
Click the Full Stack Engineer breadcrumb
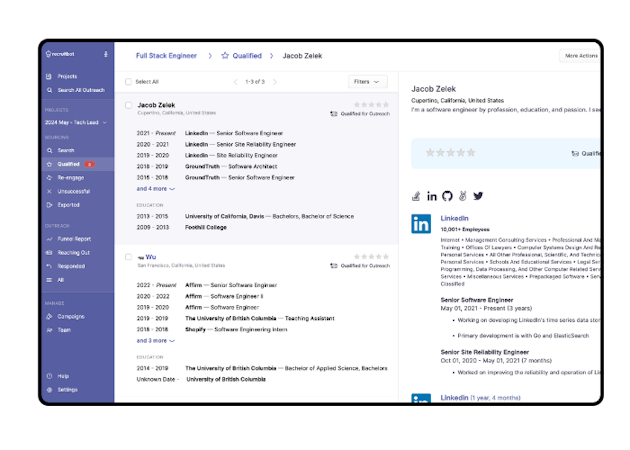tap(166, 56)
